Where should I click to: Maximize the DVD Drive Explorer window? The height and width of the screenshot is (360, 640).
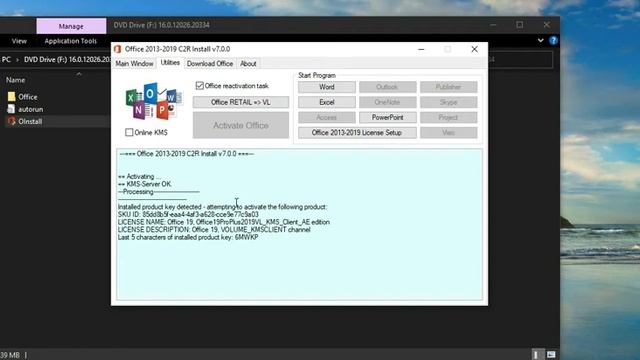[x=520, y=25]
